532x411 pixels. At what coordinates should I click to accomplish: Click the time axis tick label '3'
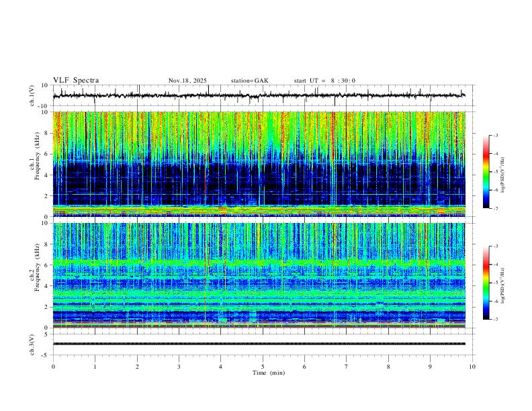pyautogui.click(x=179, y=367)
